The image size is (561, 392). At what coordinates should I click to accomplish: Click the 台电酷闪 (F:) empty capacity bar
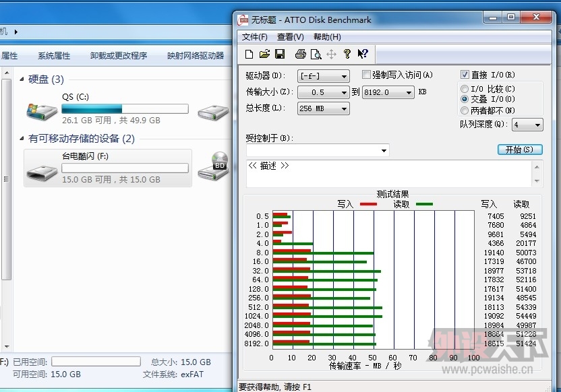click(x=125, y=168)
